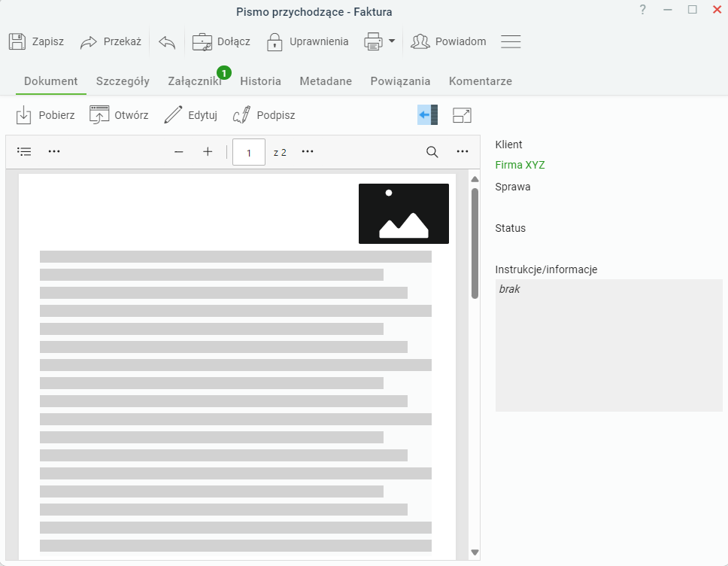The width and height of the screenshot is (728, 566).
Task: Open document with Otwórz
Action: point(119,115)
